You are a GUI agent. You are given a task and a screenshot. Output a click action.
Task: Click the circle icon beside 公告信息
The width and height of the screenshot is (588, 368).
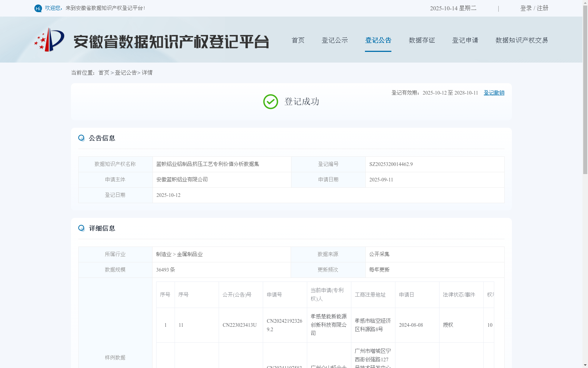coord(81,138)
